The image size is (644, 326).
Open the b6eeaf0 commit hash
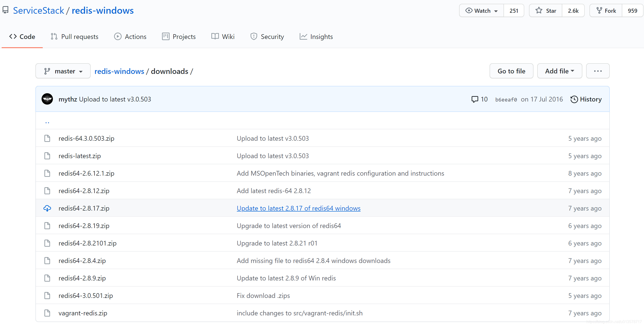(x=506, y=99)
